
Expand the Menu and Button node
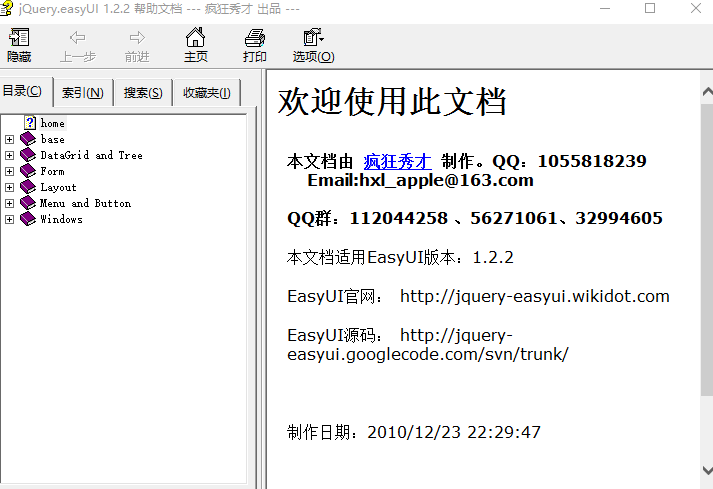pos(10,203)
